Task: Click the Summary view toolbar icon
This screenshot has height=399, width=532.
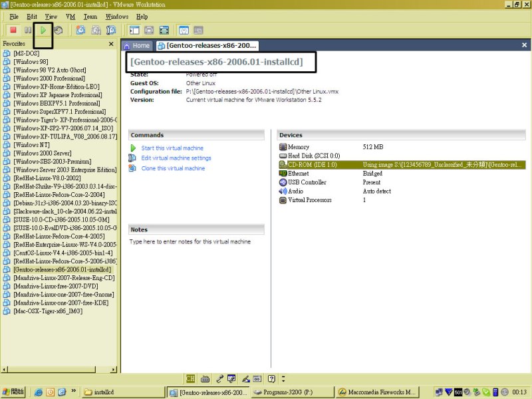Action: [184, 30]
